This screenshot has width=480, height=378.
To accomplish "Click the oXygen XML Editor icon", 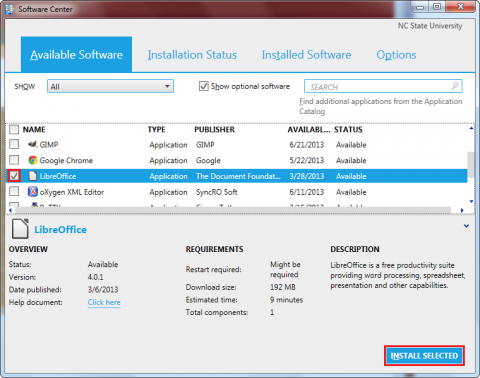I will click(x=32, y=192).
